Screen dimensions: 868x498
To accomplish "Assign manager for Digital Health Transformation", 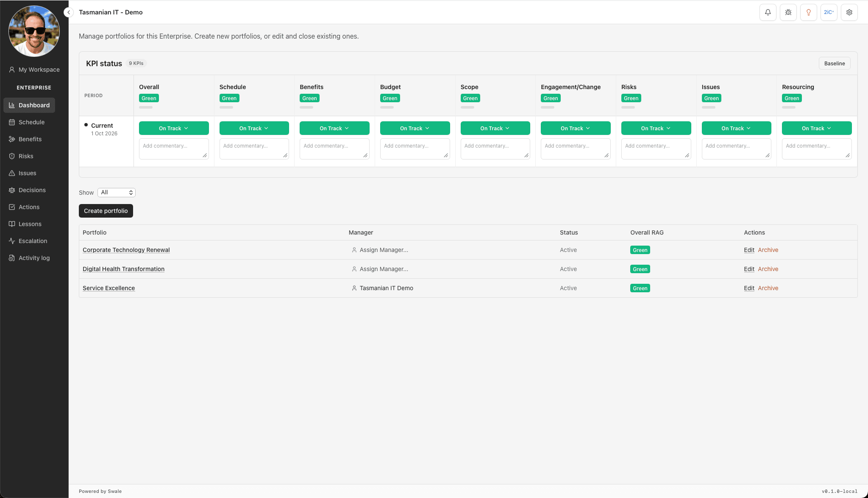I will (x=380, y=269).
